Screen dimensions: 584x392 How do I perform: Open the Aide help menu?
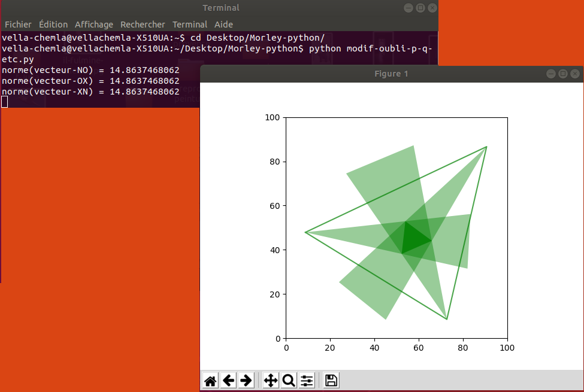tap(223, 25)
